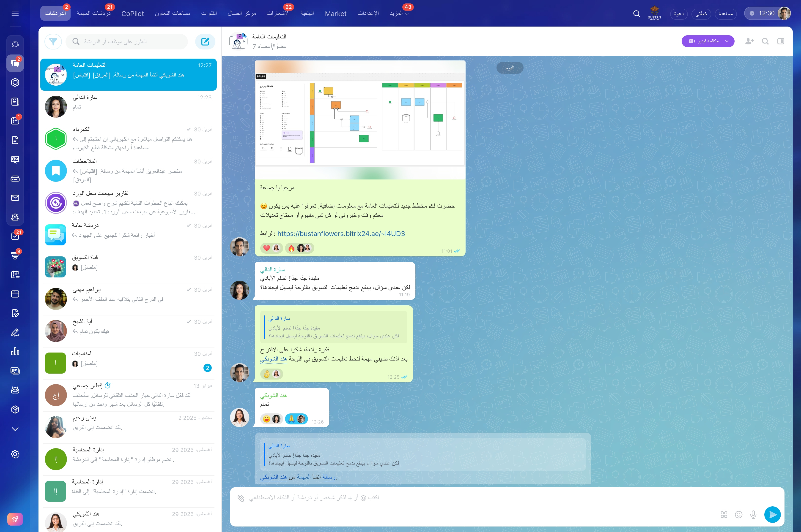The width and height of the screenshot is (801, 532).
Task: Toggle the praying hands reaction on تمام
Action: coord(296,419)
